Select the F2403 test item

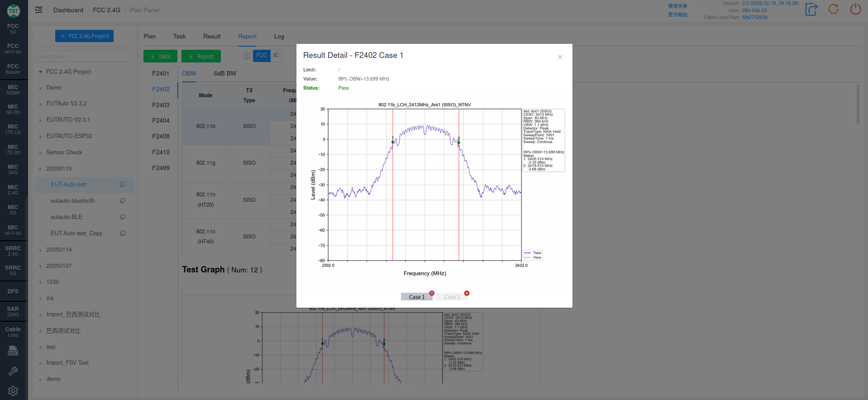point(161,105)
